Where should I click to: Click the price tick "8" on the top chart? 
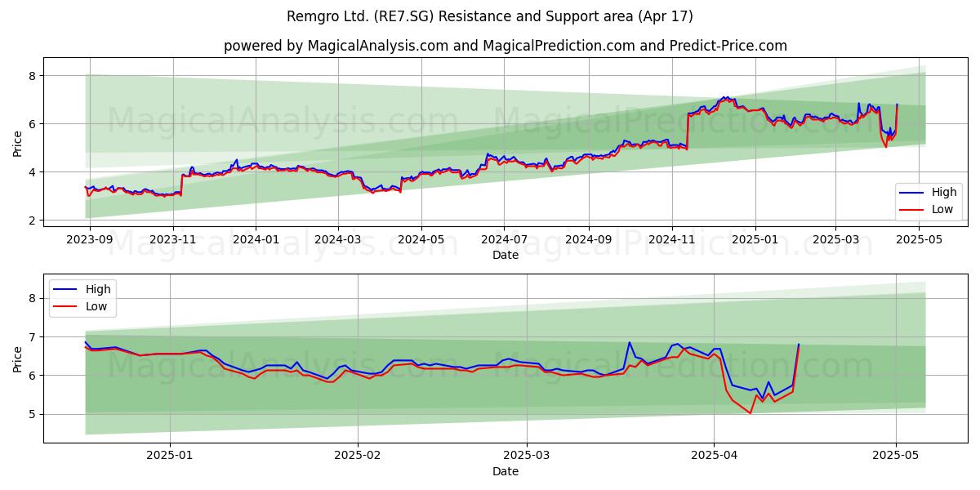coord(33,76)
